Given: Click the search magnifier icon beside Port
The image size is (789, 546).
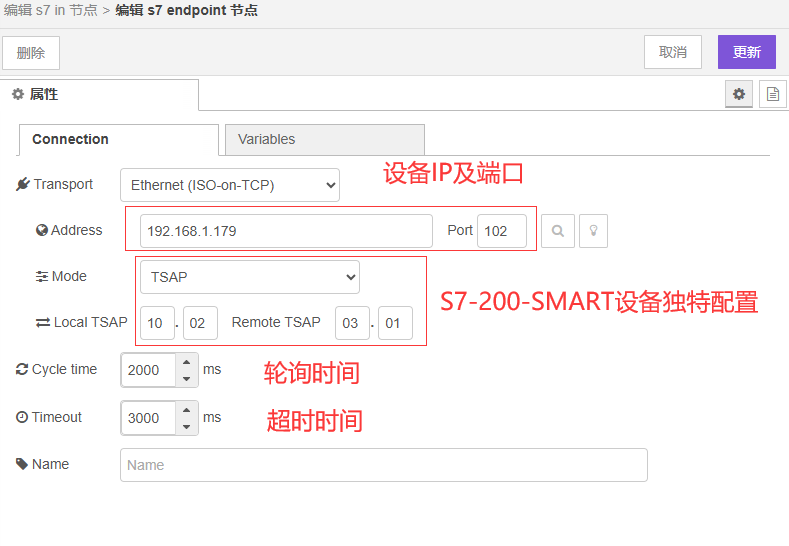Looking at the screenshot, I should (557, 231).
